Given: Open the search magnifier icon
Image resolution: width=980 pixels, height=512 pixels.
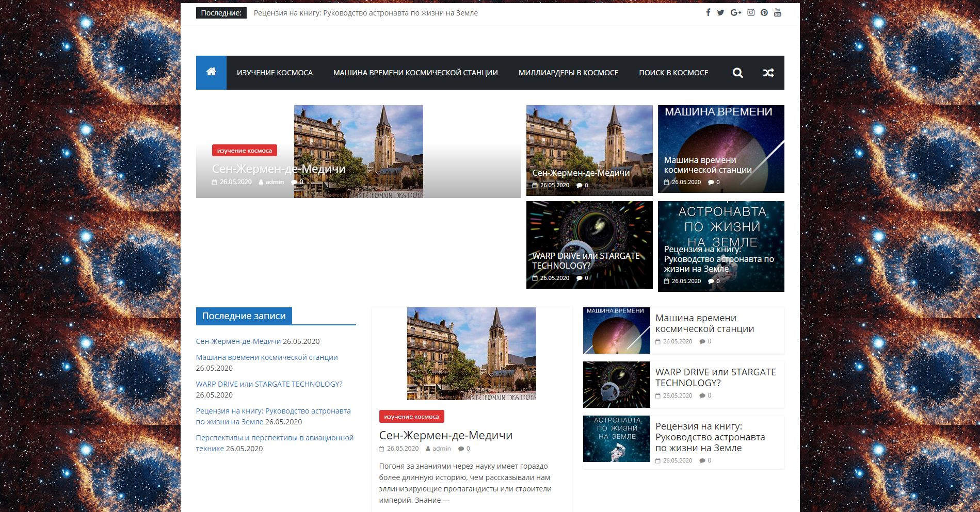Looking at the screenshot, I should point(738,73).
